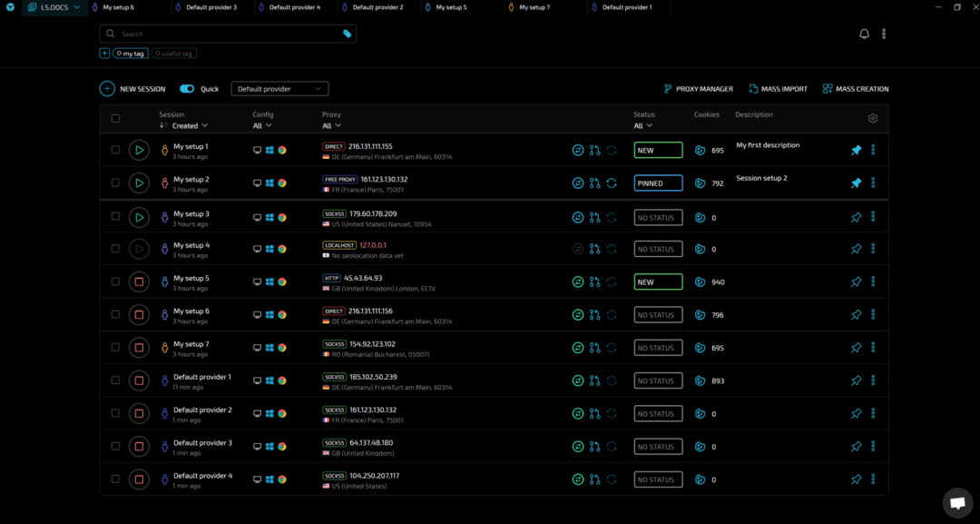Open the notifications bell
Viewport: 980px width, 524px height.
(x=864, y=34)
